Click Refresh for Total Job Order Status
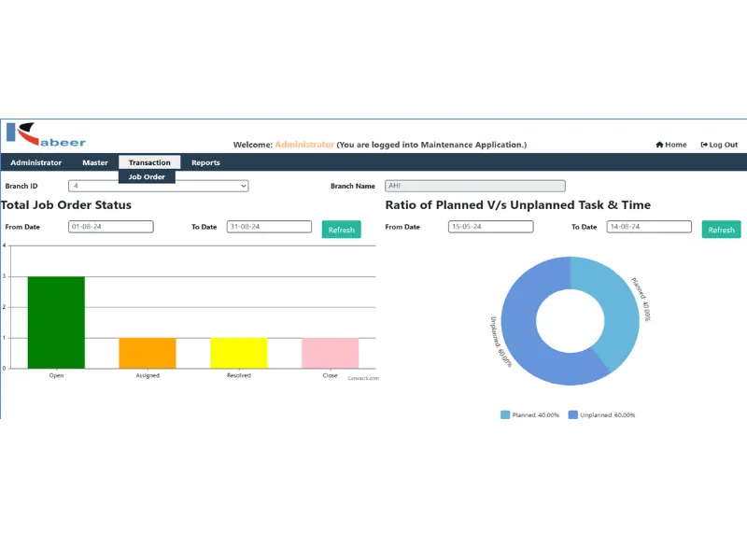This screenshot has width=747, height=560. point(341,229)
